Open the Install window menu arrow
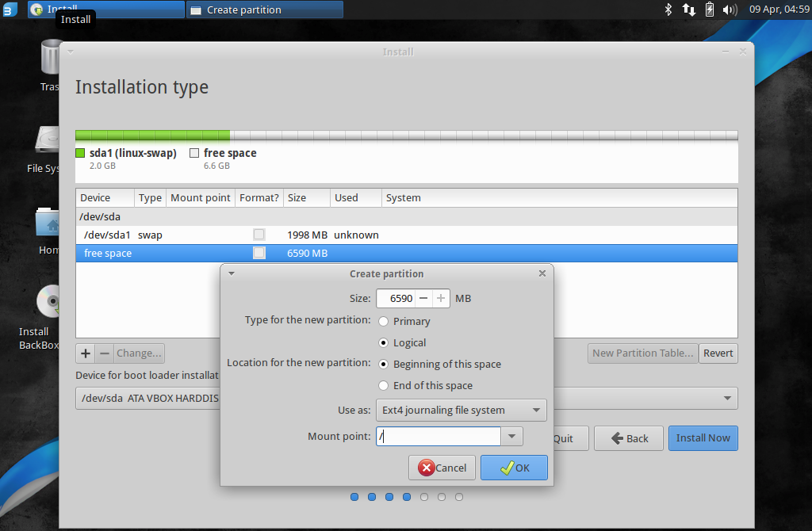Image resolution: width=812 pixels, height=531 pixels. (71, 52)
